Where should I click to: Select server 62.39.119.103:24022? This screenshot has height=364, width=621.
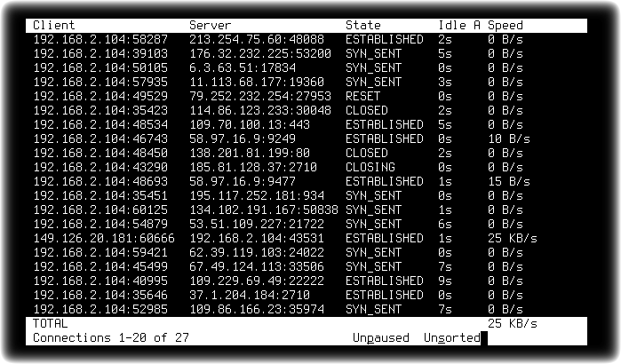(x=256, y=253)
